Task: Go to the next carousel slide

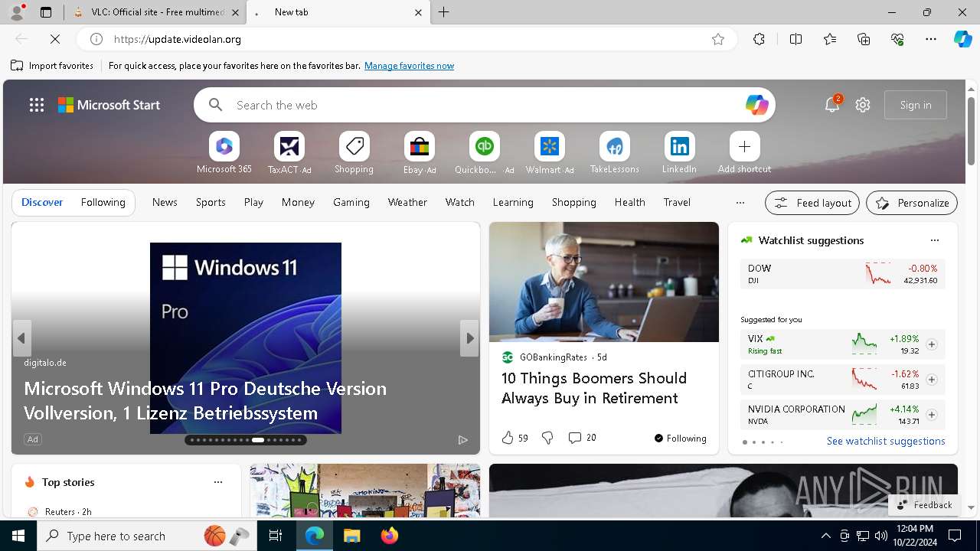Action: coord(469,338)
